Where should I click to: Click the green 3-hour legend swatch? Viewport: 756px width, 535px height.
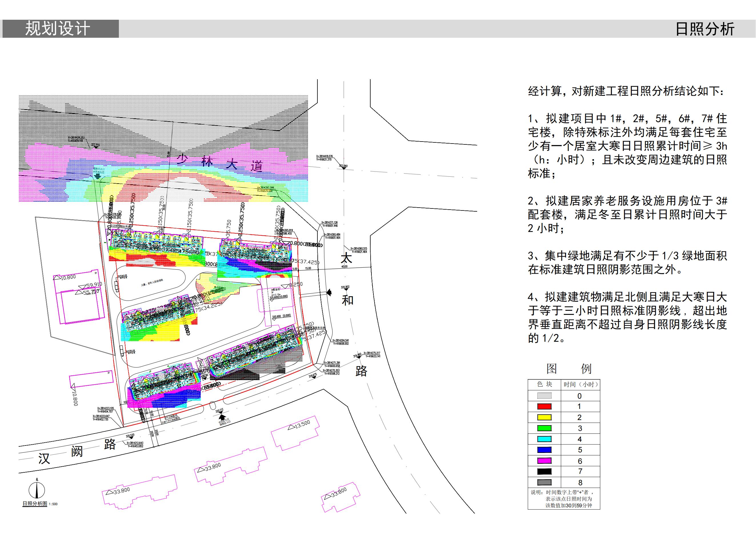coord(544,428)
